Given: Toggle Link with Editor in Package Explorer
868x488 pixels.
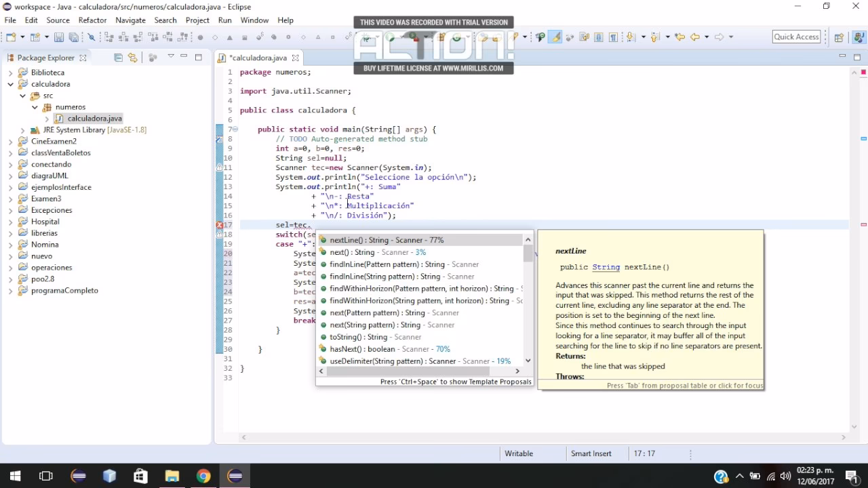Looking at the screenshot, I should pos(132,58).
